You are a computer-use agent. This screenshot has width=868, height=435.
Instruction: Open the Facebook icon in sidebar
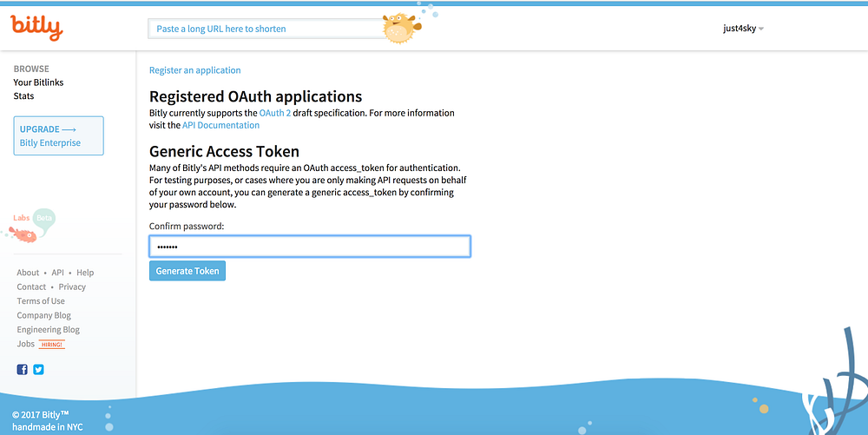tap(23, 370)
